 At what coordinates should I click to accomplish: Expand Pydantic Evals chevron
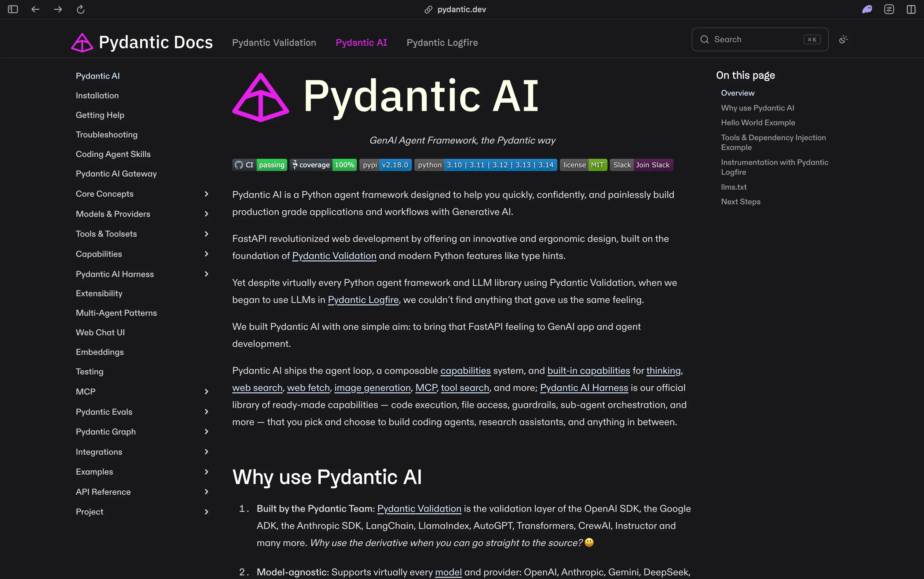click(x=207, y=412)
